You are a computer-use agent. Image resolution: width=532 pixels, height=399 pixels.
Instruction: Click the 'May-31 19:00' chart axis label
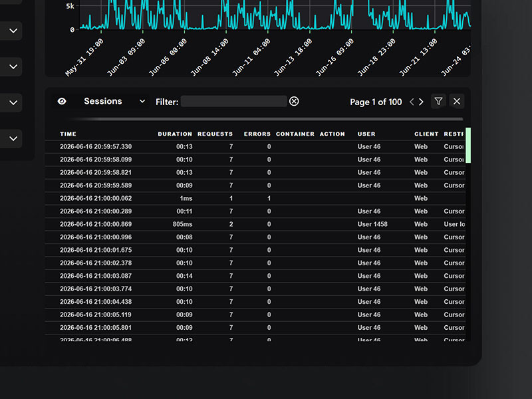coord(84,57)
